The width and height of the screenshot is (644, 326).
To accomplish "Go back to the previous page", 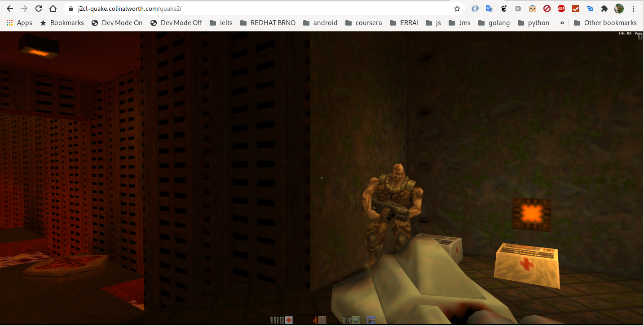I will coord(10,9).
